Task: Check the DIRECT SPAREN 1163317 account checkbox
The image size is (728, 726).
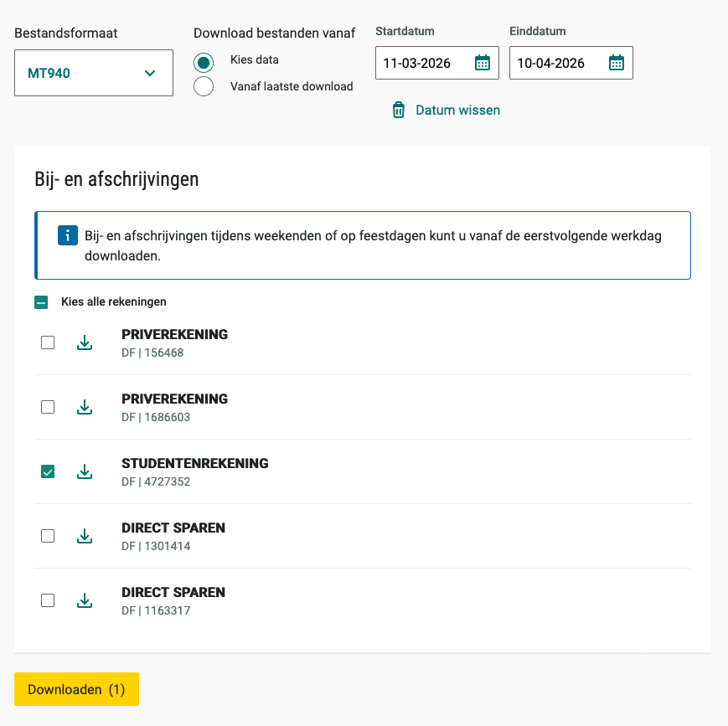Action: tap(48, 600)
